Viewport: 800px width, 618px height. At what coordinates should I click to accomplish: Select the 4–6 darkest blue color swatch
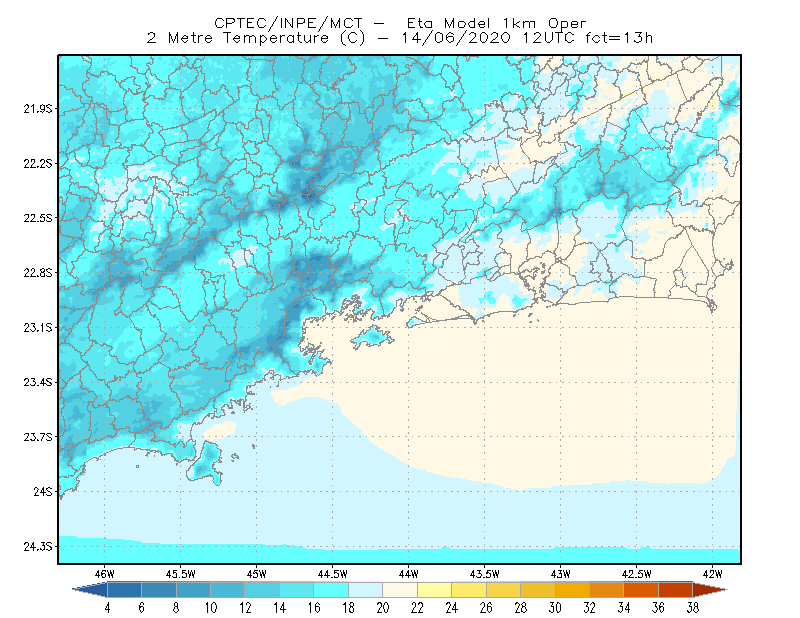124,590
